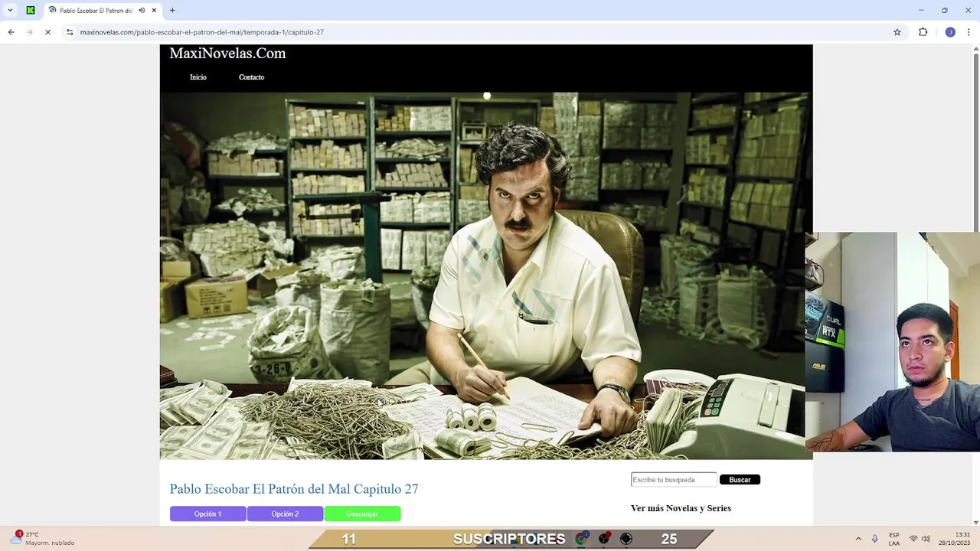View site information icon in address bar

pyautogui.click(x=70, y=32)
